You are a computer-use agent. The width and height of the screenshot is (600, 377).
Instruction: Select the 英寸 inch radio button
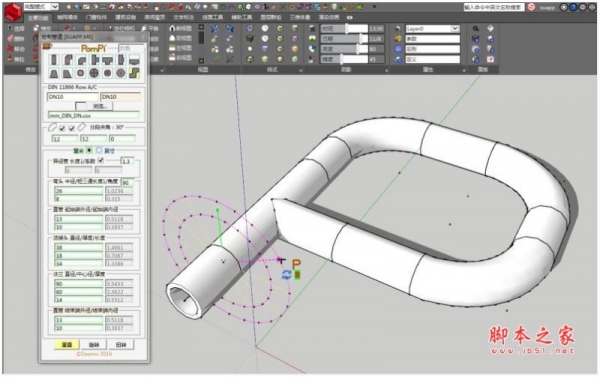click(99, 150)
